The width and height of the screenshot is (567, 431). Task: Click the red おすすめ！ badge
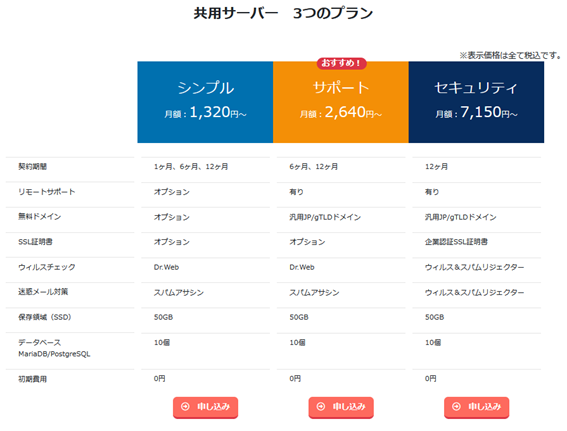[x=342, y=63]
